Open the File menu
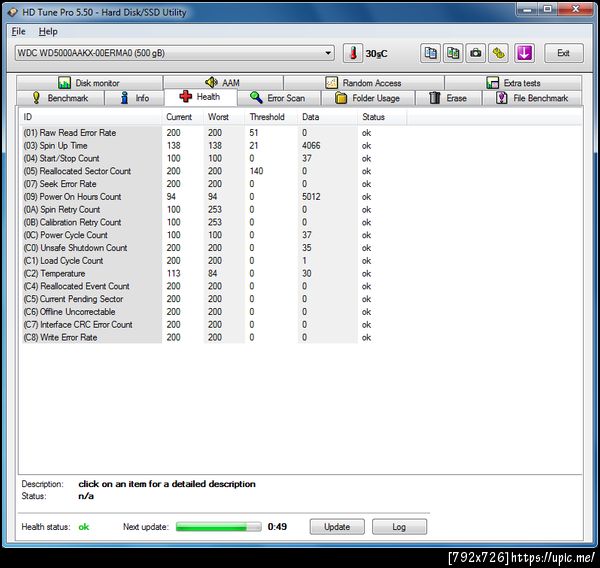The width and height of the screenshot is (600, 568). tap(18, 31)
